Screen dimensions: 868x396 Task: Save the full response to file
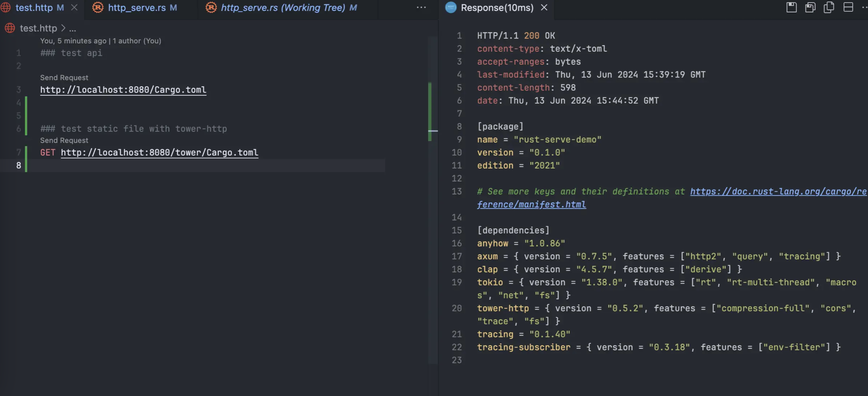click(791, 7)
